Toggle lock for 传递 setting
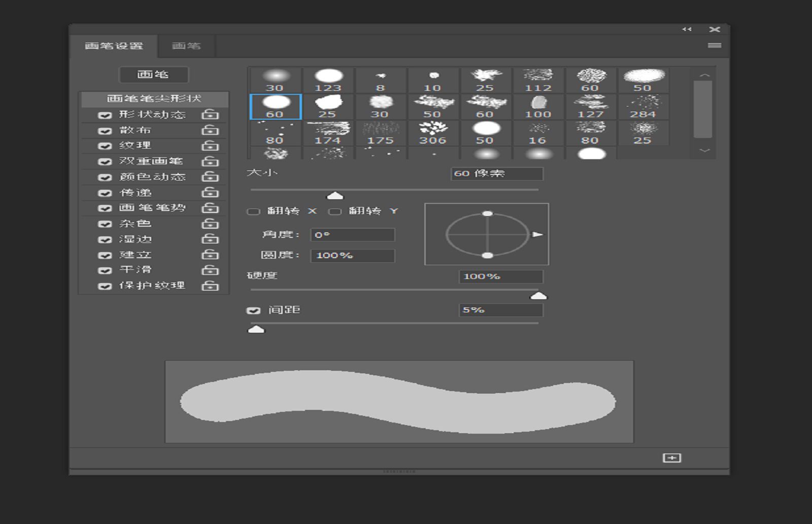 click(x=210, y=193)
